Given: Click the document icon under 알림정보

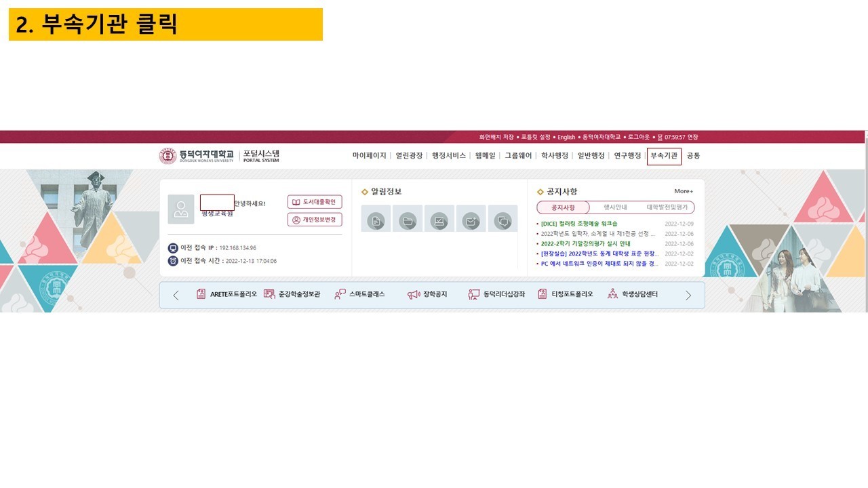Looking at the screenshot, I should point(376,220).
